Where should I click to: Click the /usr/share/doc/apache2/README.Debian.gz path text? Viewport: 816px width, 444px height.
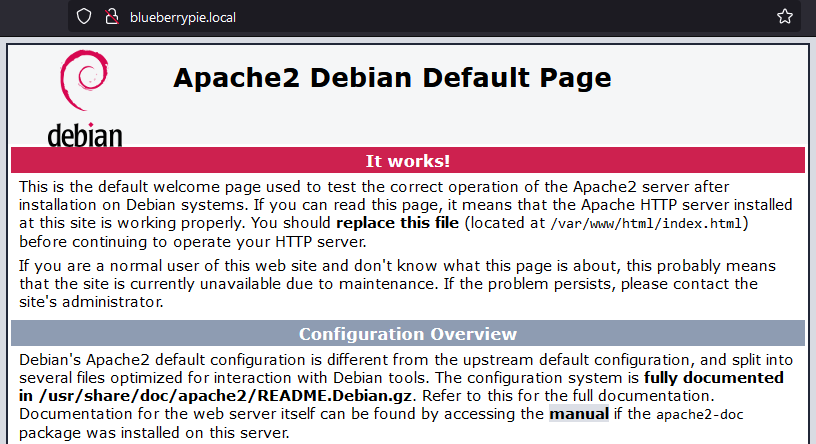tap(225, 396)
